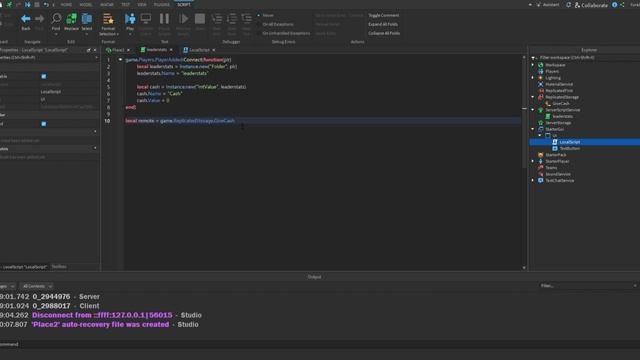Click Expand All Folds action
This screenshot has height=360, width=640.
click(383, 24)
